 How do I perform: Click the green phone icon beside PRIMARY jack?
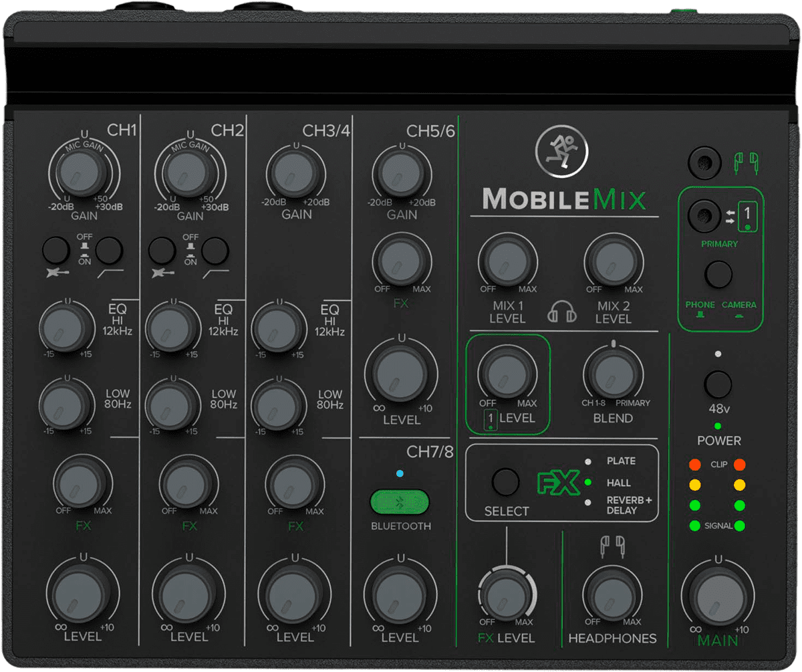(x=747, y=216)
